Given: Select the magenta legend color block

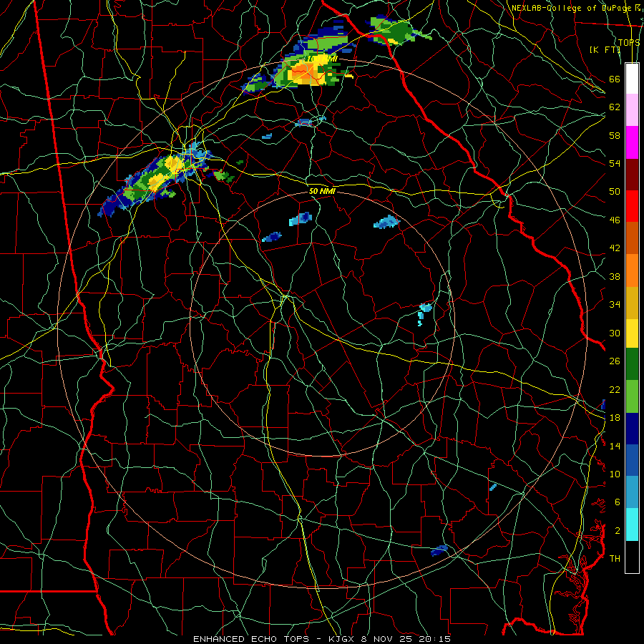Looking at the screenshot, I should tap(632, 142).
